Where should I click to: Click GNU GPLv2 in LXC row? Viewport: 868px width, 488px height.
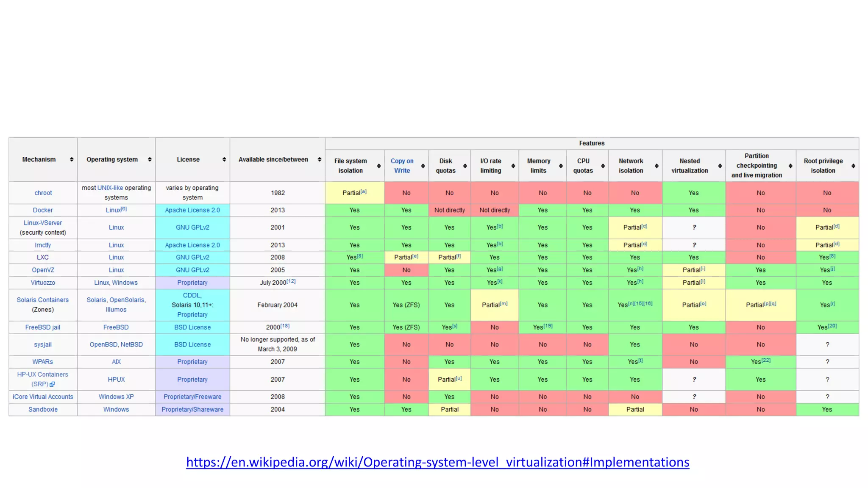coord(192,258)
